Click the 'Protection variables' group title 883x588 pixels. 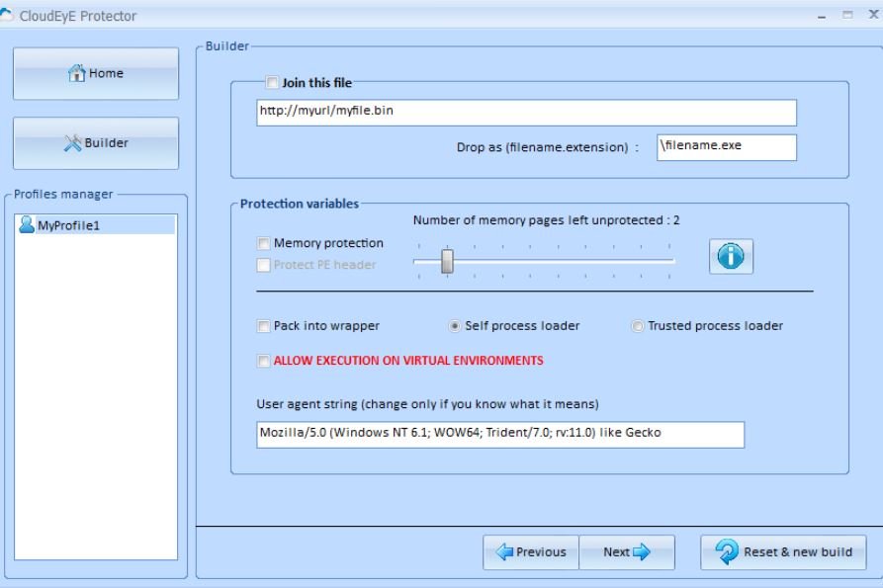[x=300, y=204]
